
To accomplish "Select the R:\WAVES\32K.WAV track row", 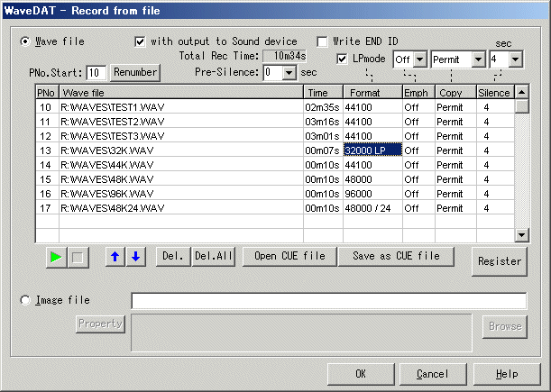I will point(180,150).
